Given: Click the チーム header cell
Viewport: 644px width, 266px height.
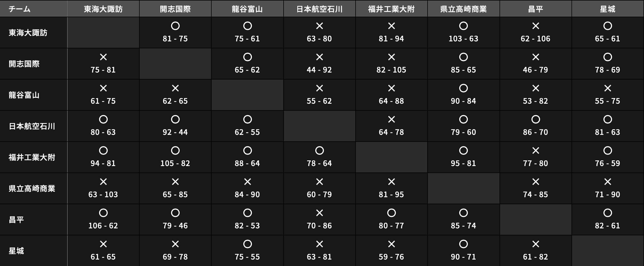Looking at the screenshot, I should pos(19,9).
